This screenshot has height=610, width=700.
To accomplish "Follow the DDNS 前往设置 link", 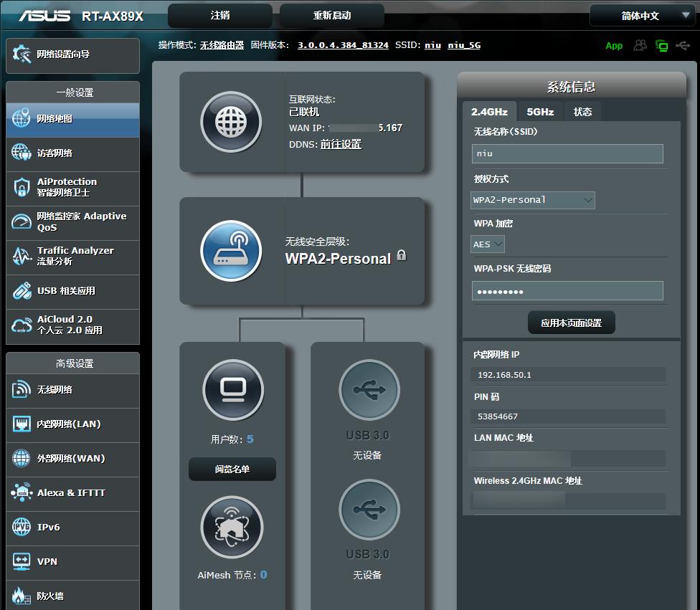I will tap(341, 144).
